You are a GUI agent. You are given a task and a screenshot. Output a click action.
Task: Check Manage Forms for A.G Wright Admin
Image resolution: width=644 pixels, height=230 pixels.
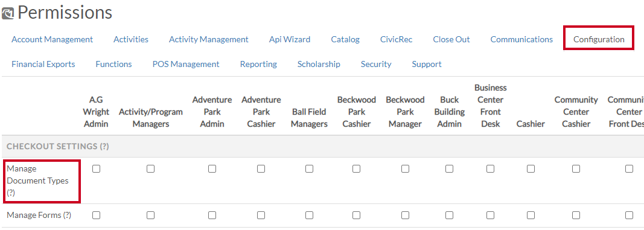[96, 216]
